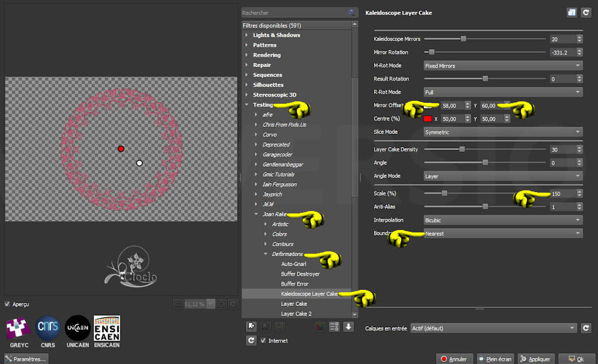Uncheck the Internet checkbox
The width and height of the screenshot is (598, 364).
264,340
